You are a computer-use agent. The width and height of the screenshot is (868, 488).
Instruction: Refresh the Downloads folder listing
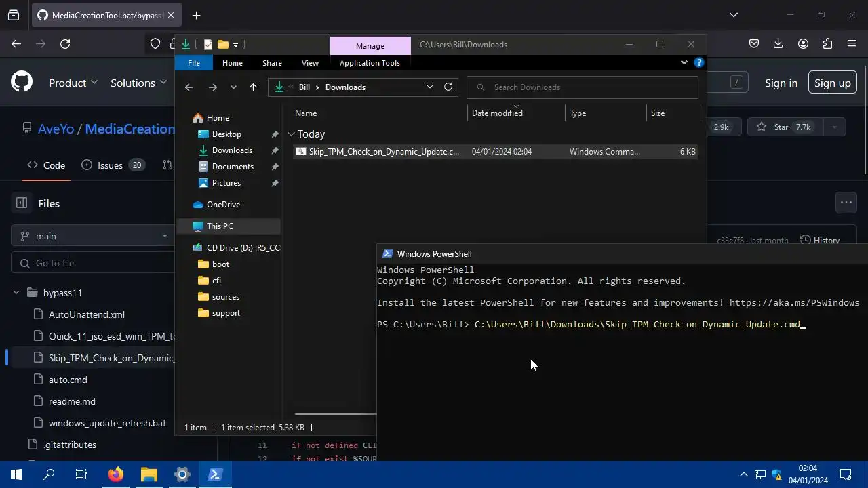448,87
